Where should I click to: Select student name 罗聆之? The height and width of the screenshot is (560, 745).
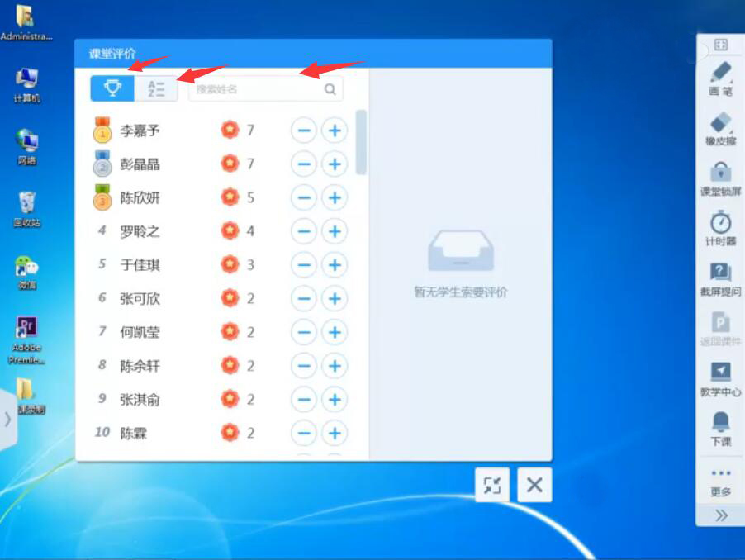(x=140, y=232)
